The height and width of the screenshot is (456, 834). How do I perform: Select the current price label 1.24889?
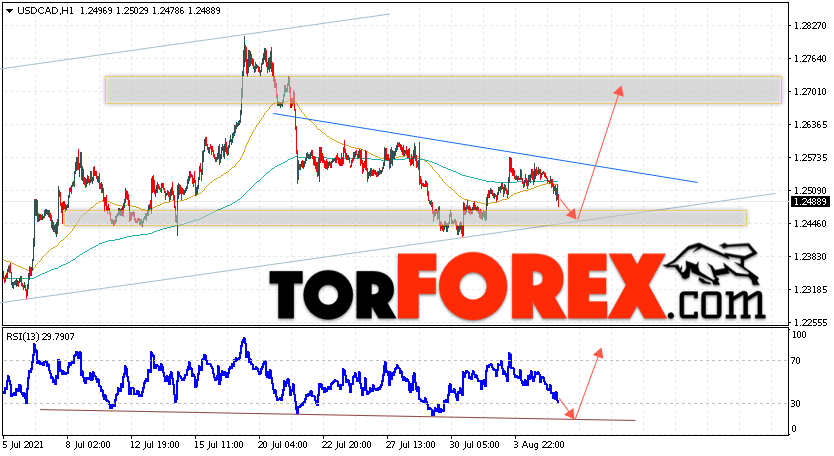[811, 202]
